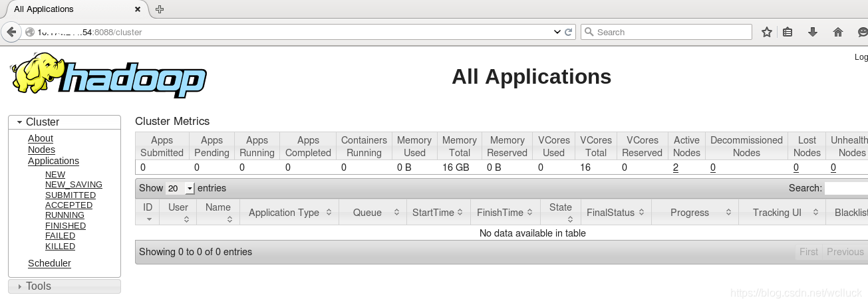Open a new tab with plus button
Image resolution: width=868 pixels, height=305 pixels.
(160, 9)
